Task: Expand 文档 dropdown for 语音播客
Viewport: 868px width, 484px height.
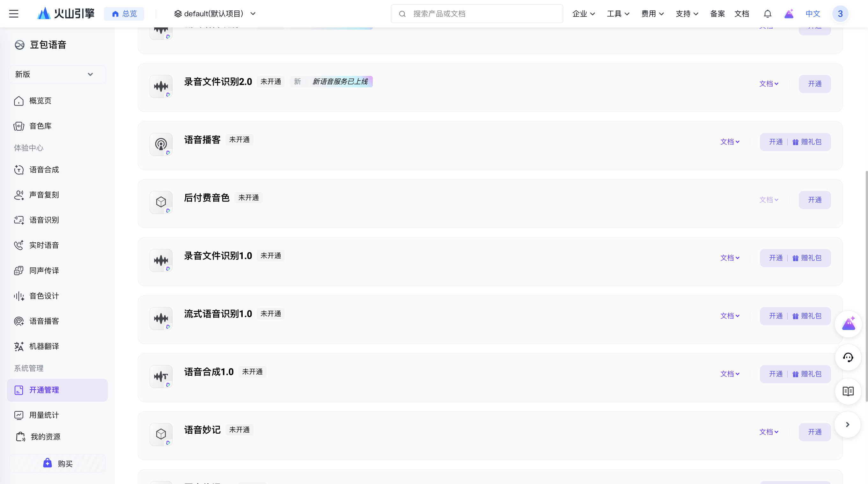Action: [x=730, y=142]
